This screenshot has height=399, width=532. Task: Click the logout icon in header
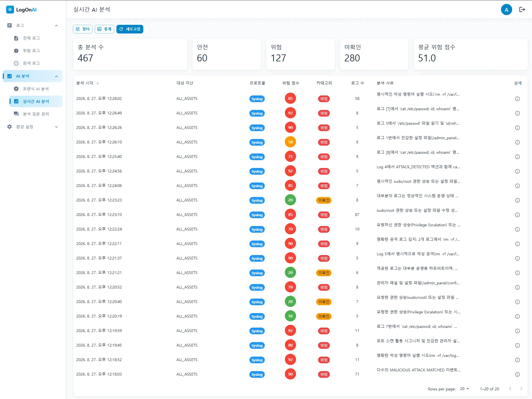[x=522, y=9]
